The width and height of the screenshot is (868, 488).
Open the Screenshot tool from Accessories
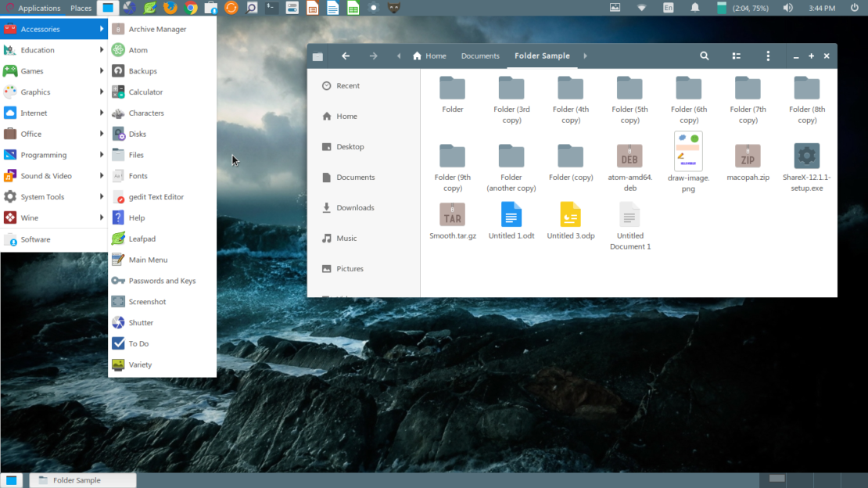click(145, 301)
